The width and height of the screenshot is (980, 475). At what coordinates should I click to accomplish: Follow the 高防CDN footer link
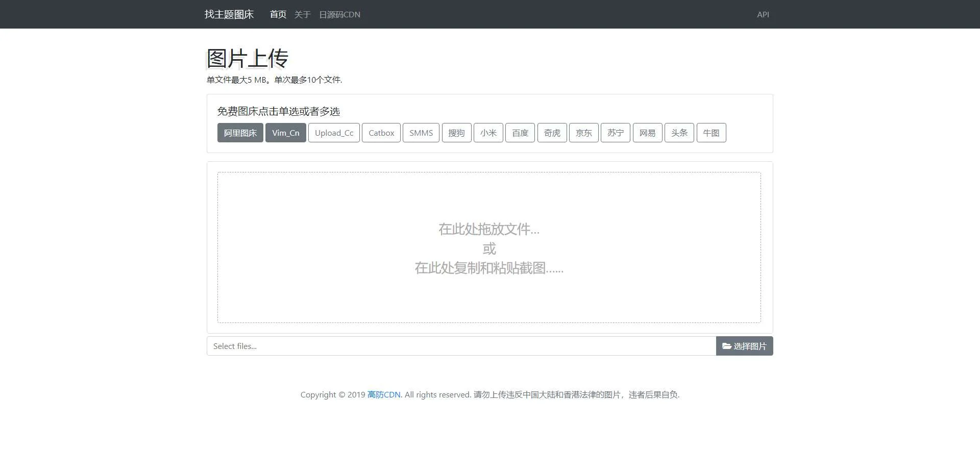[383, 395]
